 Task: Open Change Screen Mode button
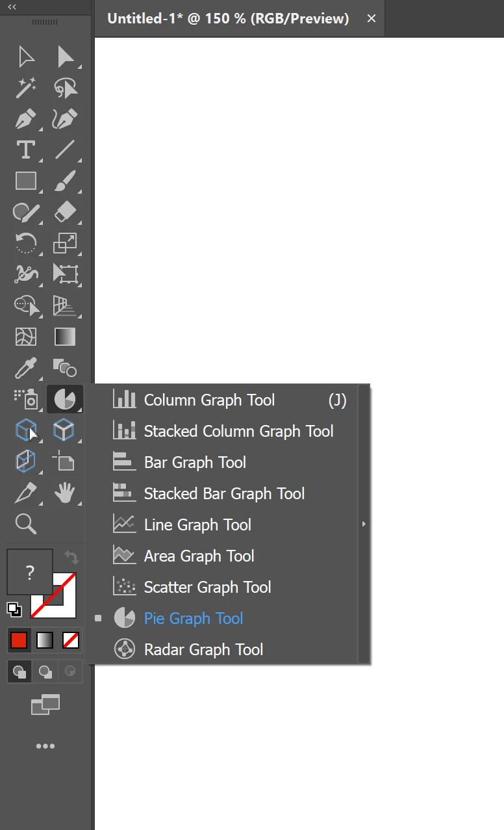pos(45,705)
